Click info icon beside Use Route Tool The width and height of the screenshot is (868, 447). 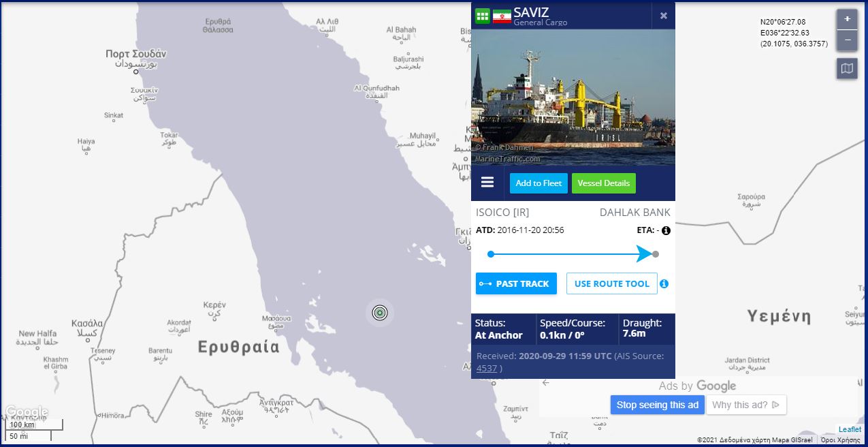664,283
